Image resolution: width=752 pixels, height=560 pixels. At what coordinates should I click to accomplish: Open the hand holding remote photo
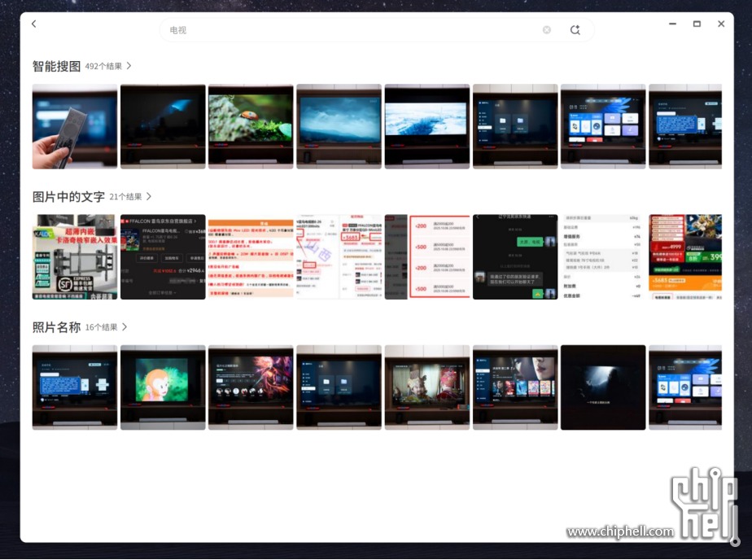[x=75, y=126]
